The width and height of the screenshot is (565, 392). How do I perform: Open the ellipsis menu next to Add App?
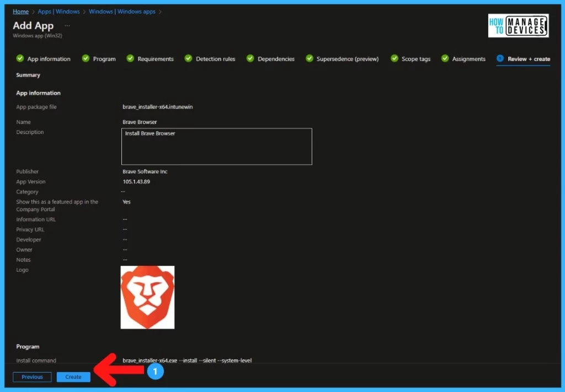[67, 25]
